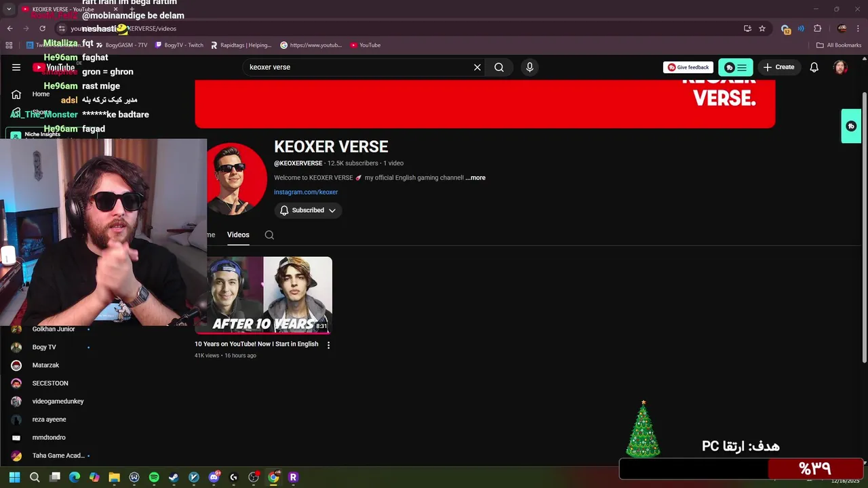This screenshot has width=868, height=488.
Task: Open YouTube account avatar menu
Action: coord(840,67)
